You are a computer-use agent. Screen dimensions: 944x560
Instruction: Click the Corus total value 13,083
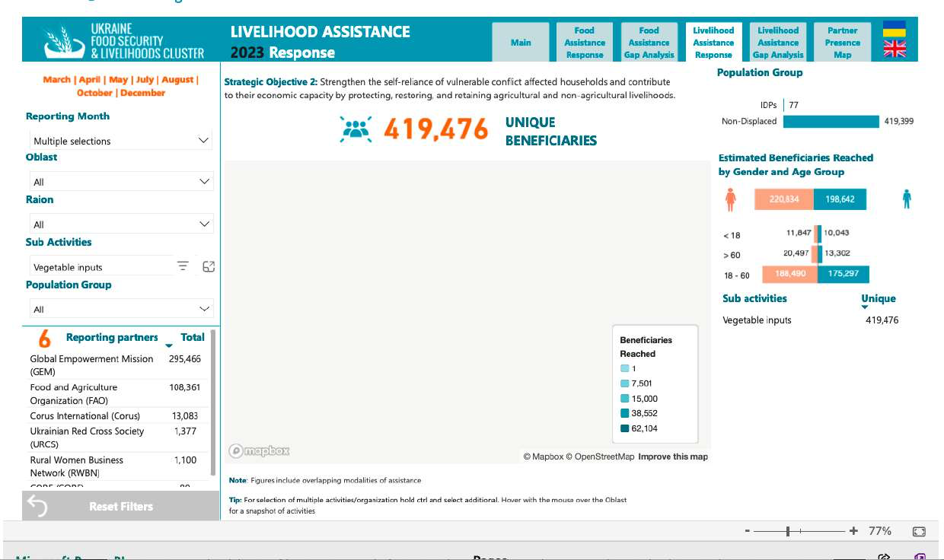point(185,416)
